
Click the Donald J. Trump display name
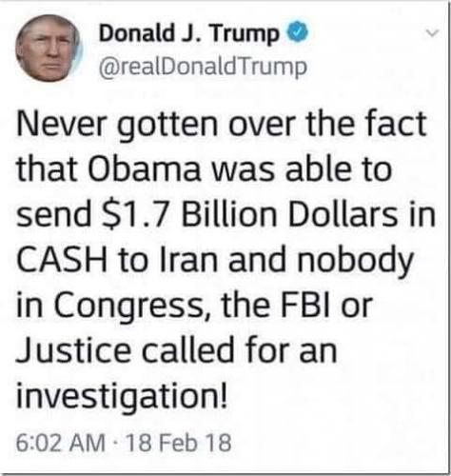[189, 35]
